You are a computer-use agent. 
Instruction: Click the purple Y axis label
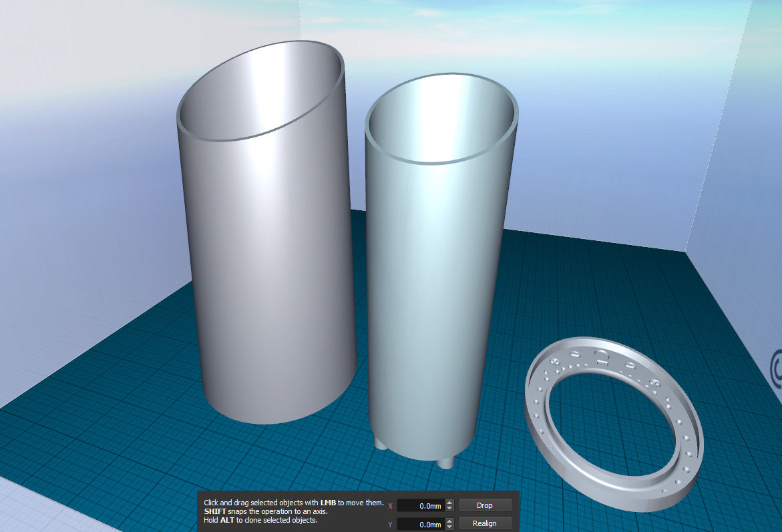[x=390, y=525]
